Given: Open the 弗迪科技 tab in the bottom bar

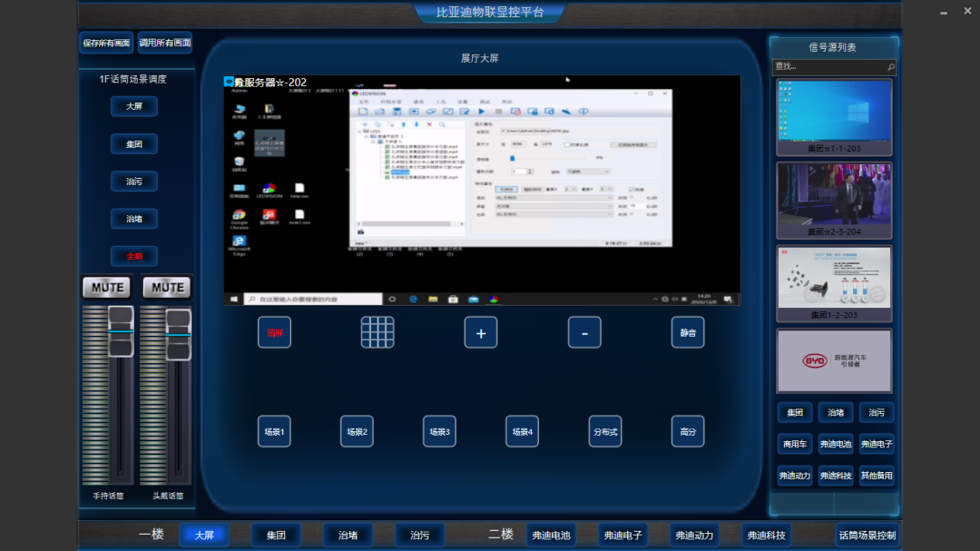Looking at the screenshot, I should 766,535.
